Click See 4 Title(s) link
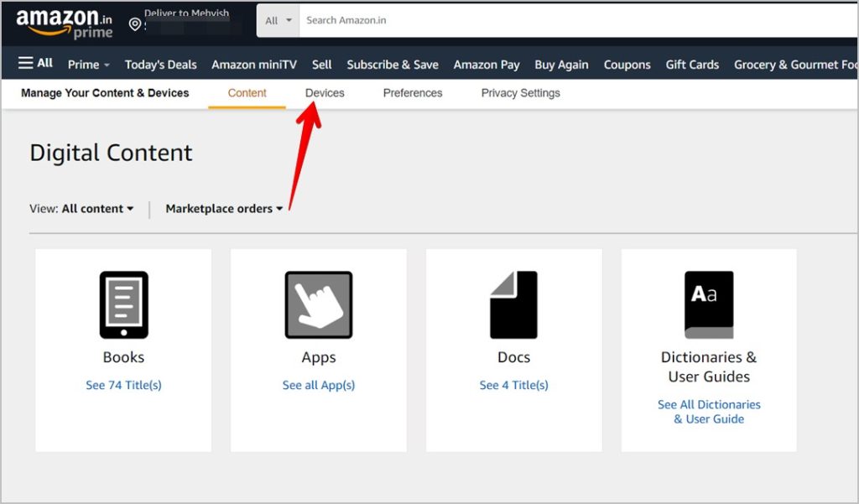 point(514,385)
